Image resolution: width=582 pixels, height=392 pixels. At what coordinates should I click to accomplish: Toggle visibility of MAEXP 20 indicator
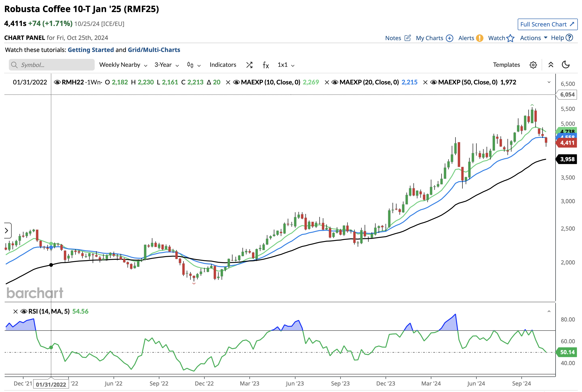tap(335, 82)
